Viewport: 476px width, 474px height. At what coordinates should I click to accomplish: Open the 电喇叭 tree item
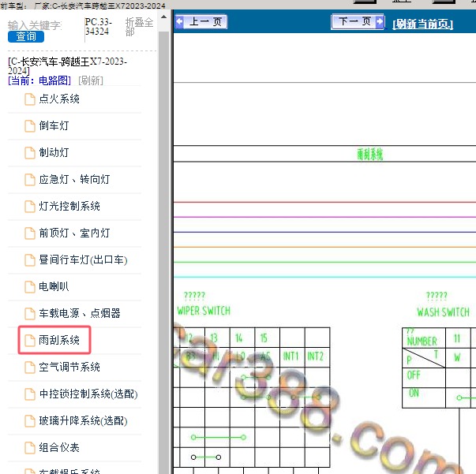pos(54,286)
